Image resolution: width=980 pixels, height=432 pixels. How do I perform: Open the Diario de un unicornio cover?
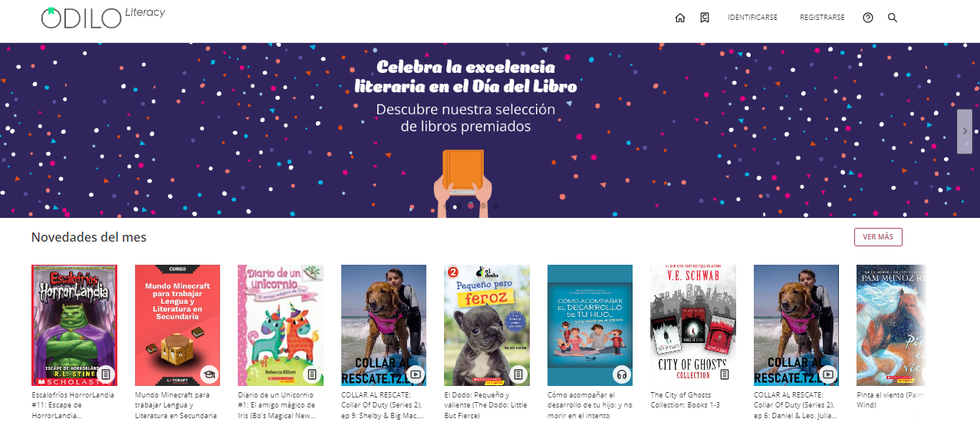pyautogui.click(x=281, y=325)
